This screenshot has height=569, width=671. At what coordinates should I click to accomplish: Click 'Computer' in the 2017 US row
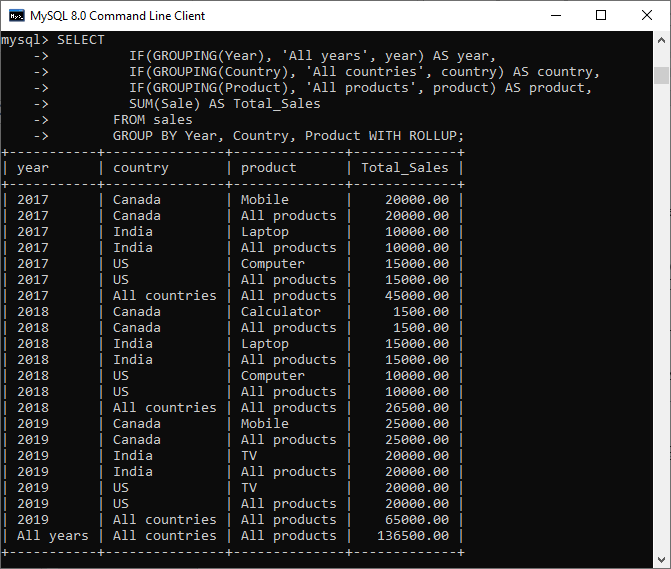pos(273,264)
